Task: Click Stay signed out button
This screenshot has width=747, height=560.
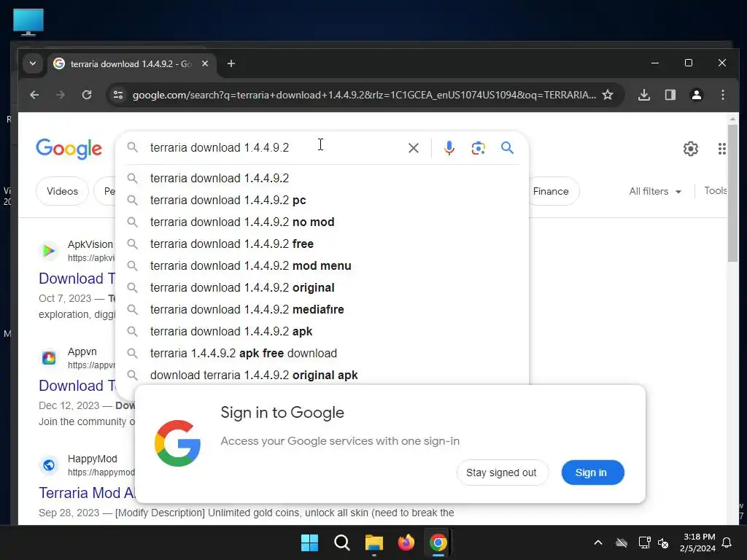Action: point(502,472)
